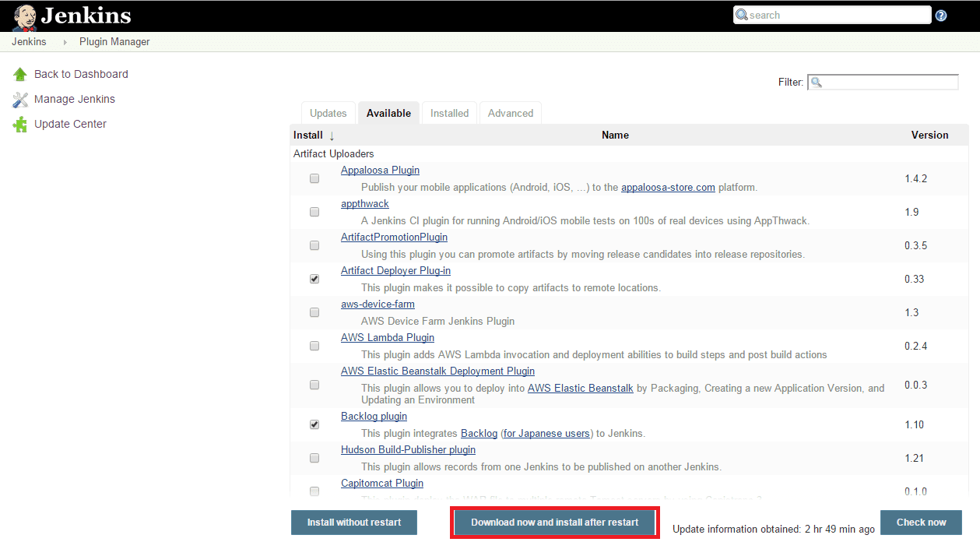Viewport: 980px width, 542px height.
Task: Open the Backlog plugin link
Action: click(374, 417)
